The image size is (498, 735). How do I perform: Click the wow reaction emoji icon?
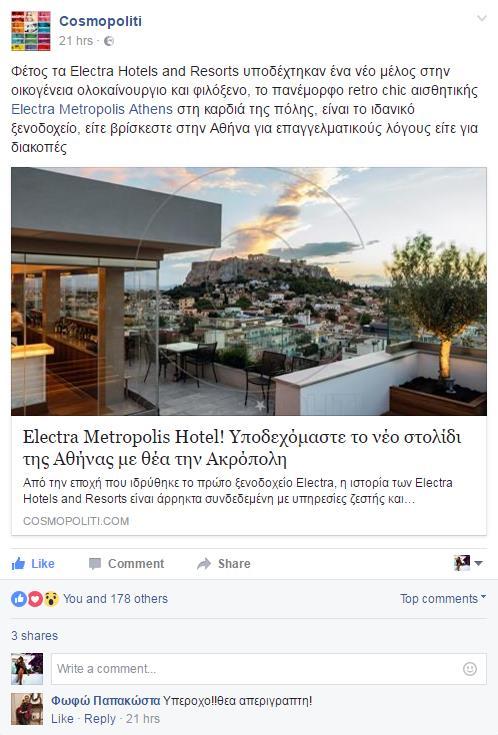pos(52,599)
